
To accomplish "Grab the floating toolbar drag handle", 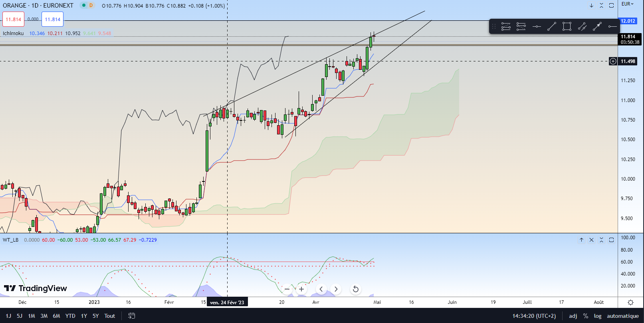I will (x=494, y=27).
